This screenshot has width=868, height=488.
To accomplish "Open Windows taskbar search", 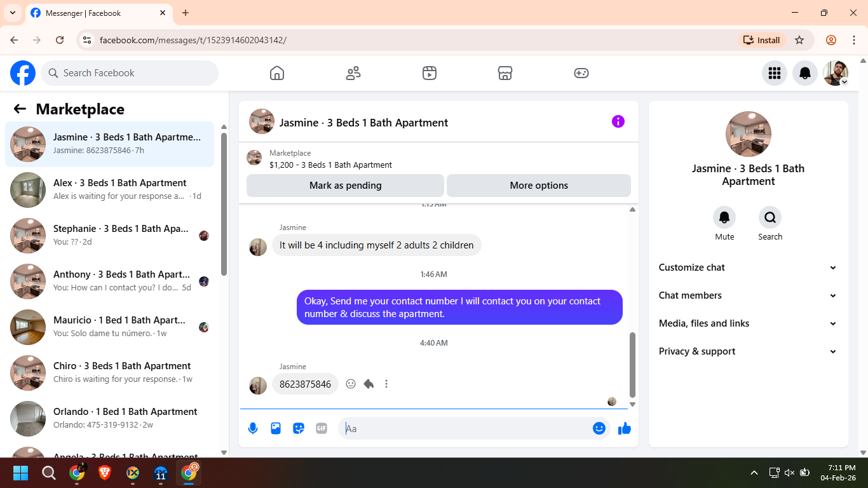I will (x=48, y=473).
